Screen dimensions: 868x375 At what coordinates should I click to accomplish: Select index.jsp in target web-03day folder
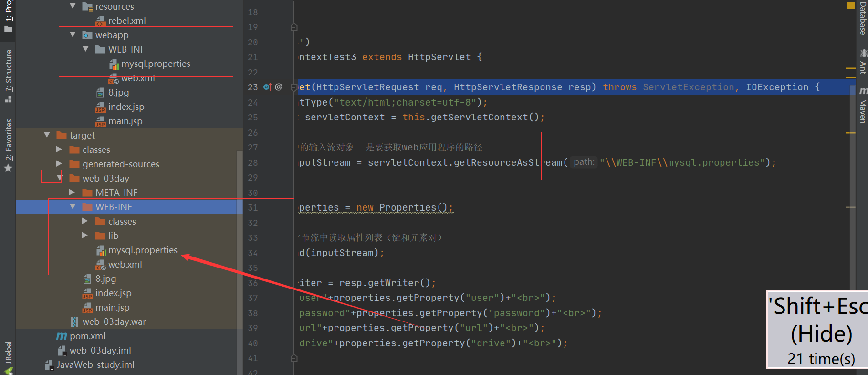coord(113,293)
